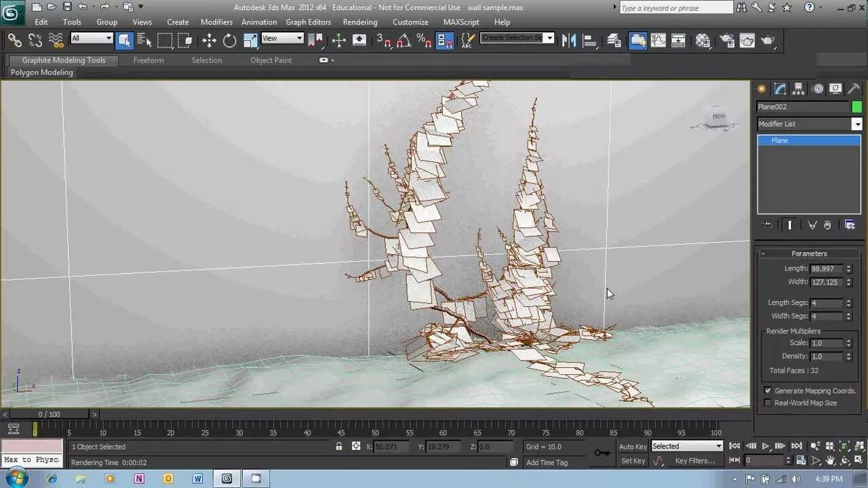Viewport: 868px width, 488px height.
Task: Activate the Select and Rotate tool
Action: 230,41
